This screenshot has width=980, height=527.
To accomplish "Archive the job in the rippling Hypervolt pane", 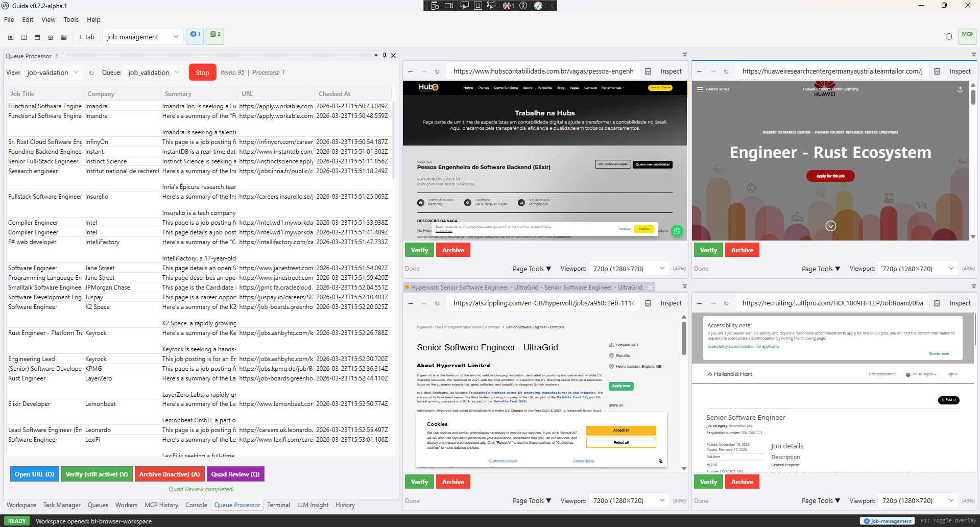I will pos(453,482).
